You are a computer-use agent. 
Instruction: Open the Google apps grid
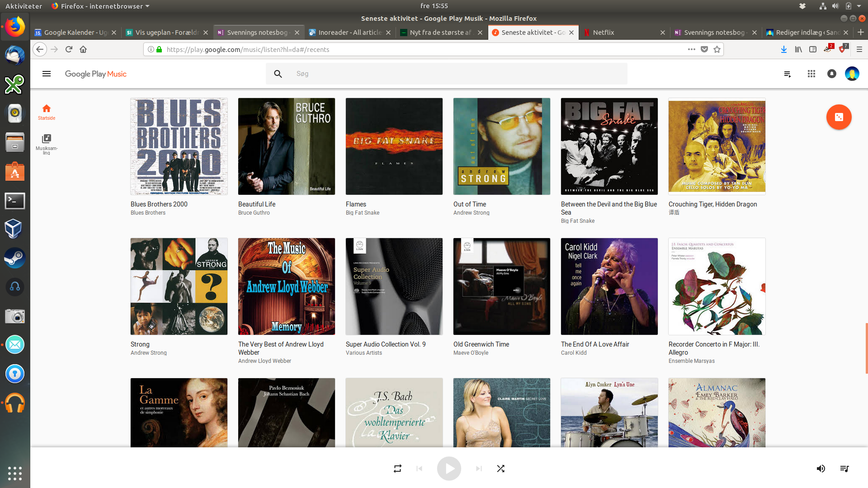coord(811,74)
